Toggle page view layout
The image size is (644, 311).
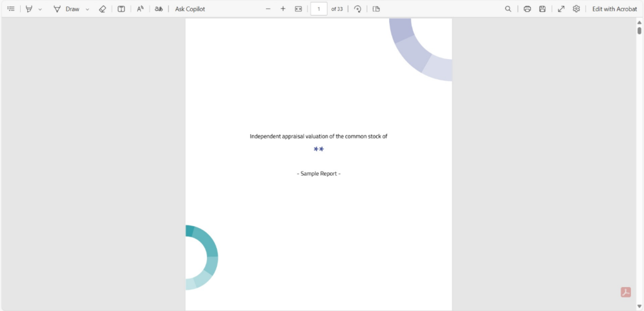(376, 9)
